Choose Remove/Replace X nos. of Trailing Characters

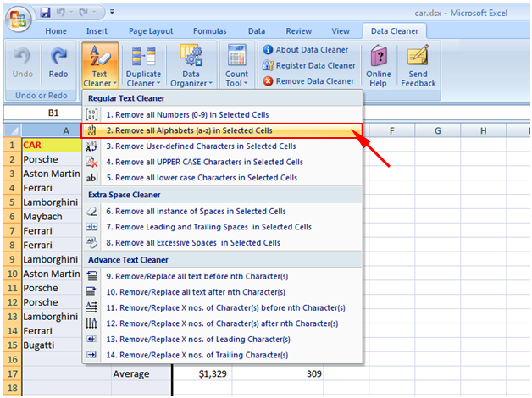(223, 355)
